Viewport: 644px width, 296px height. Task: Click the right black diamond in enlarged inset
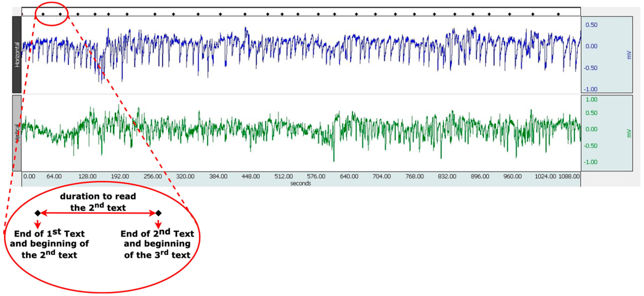click(x=159, y=213)
